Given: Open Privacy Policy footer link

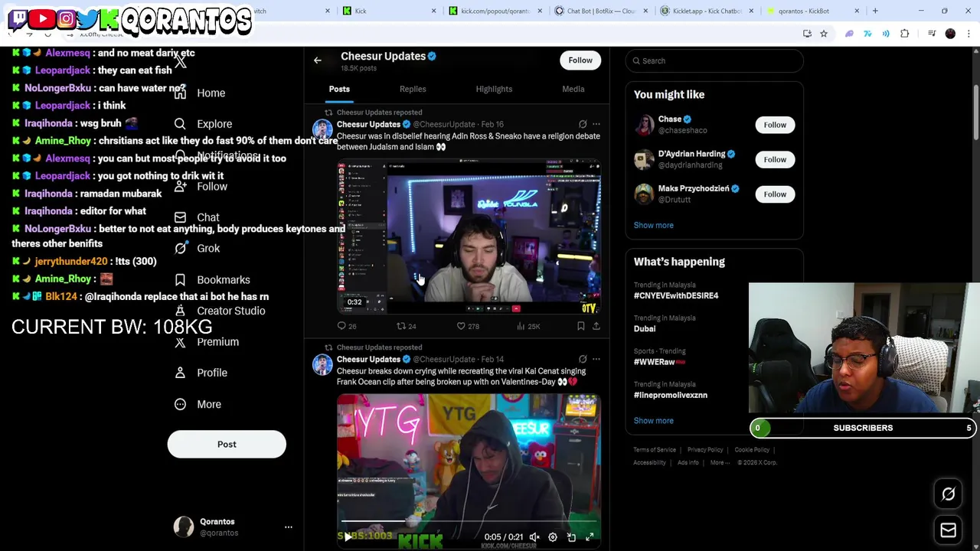Looking at the screenshot, I should [x=705, y=450].
